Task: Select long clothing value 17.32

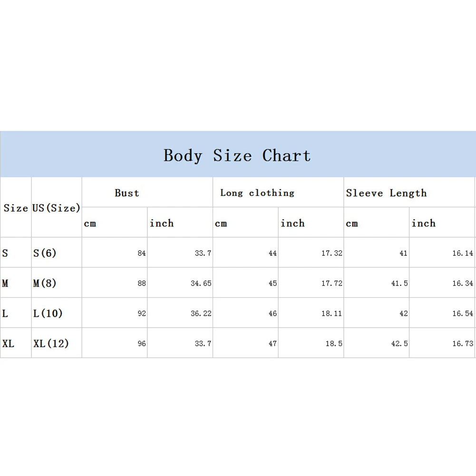Action: pos(332,253)
